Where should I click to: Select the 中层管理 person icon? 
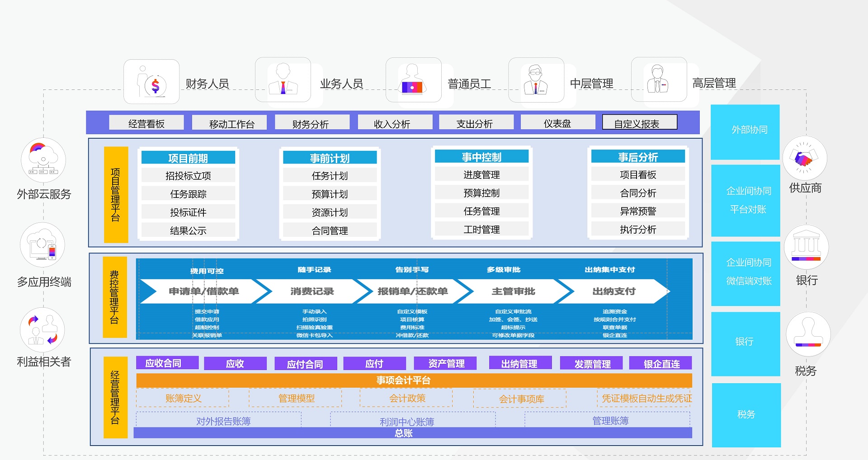point(536,80)
